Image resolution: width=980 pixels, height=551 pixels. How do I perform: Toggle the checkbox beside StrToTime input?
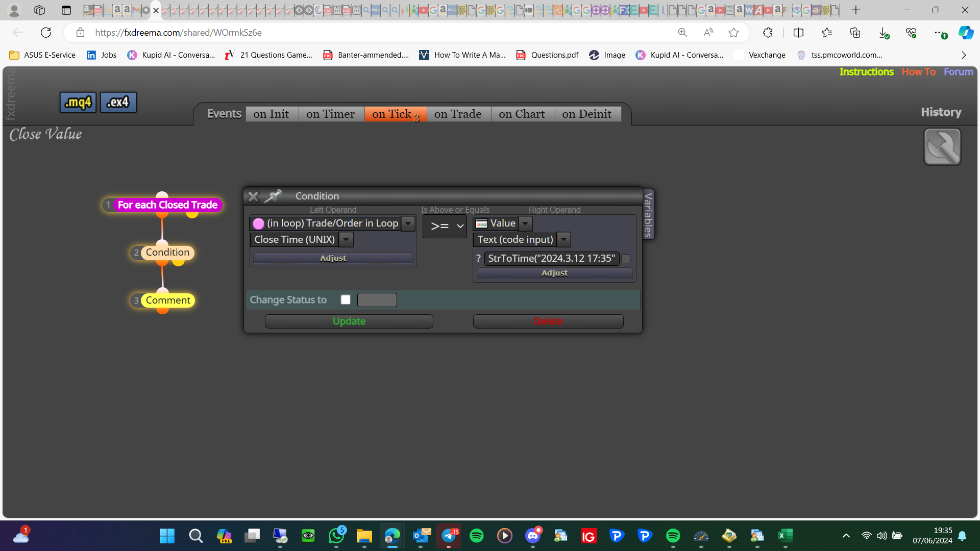pos(626,259)
